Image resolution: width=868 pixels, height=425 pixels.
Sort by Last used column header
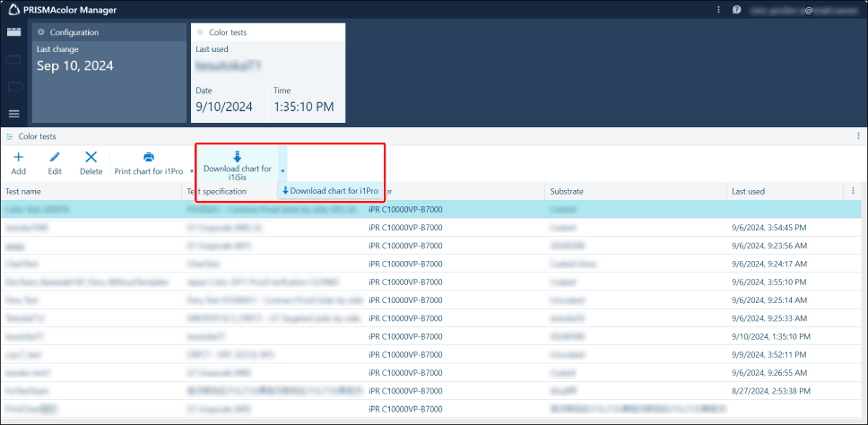point(748,191)
